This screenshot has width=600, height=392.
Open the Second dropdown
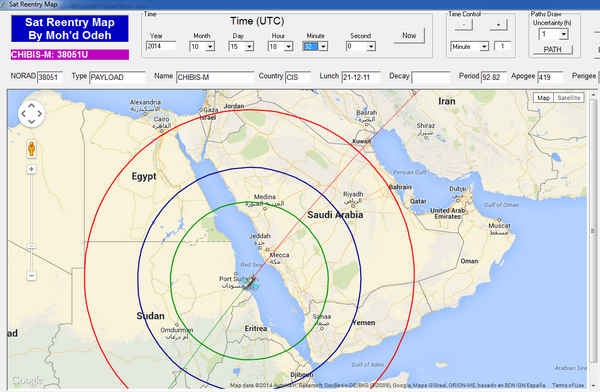(x=371, y=47)
